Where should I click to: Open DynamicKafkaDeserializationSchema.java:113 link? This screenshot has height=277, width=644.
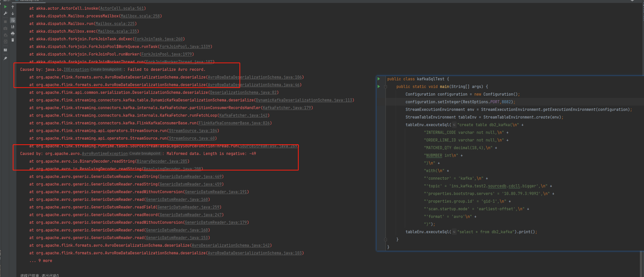(x=304, y=100)
